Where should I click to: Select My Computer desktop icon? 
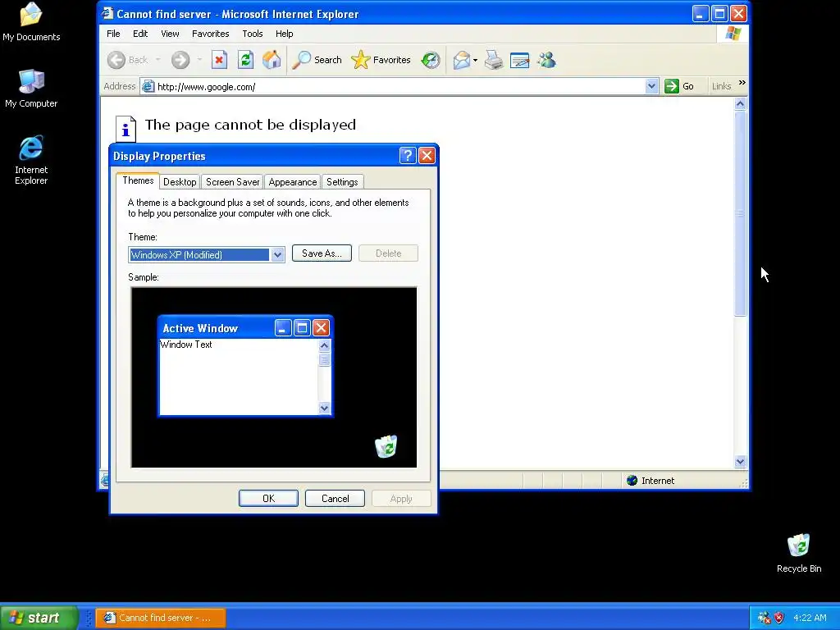[x=31, y=89]
